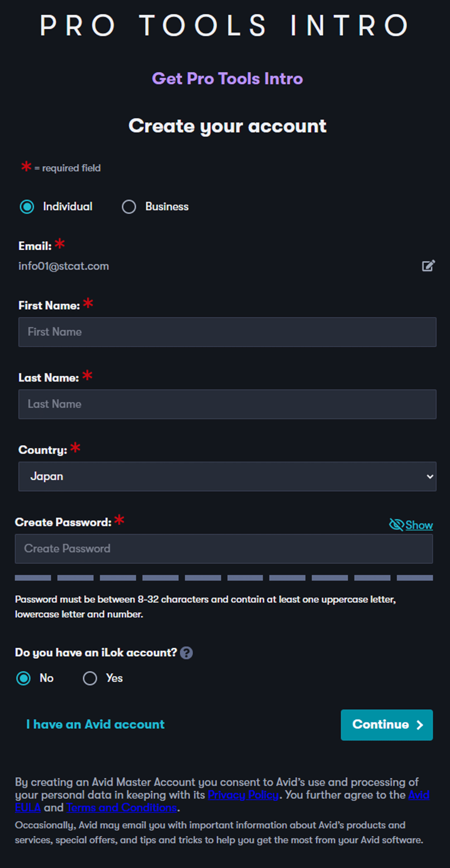Select the Business account type

click(129, 207)
